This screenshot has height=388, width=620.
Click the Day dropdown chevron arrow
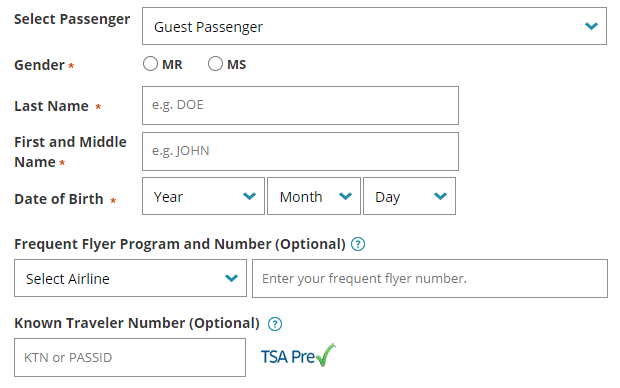coord(440,196)
